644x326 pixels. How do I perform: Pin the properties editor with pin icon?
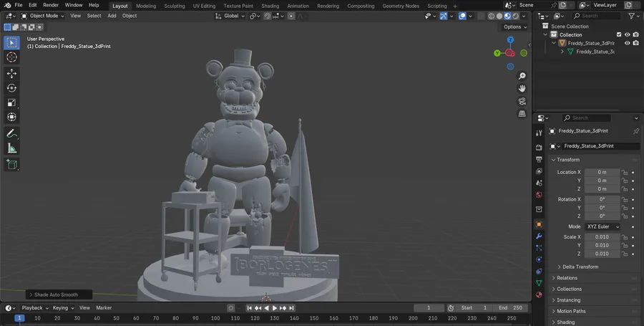pyautogui.click(x=636, y=131)
